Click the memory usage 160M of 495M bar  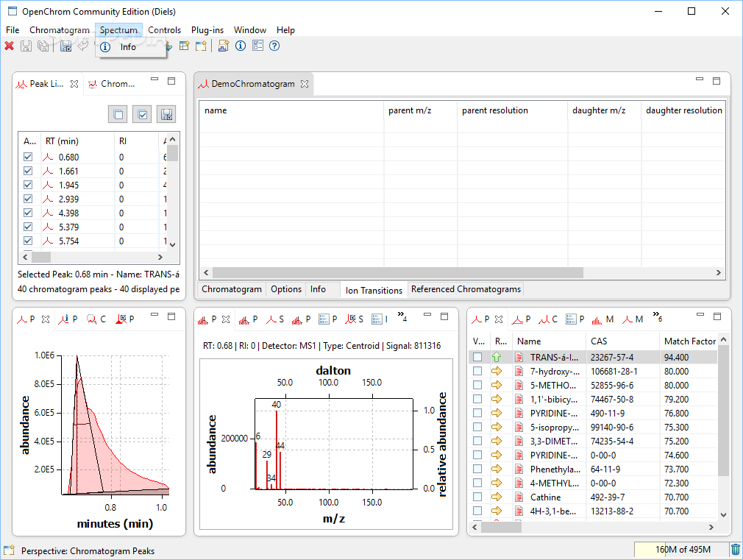point(683,550)
